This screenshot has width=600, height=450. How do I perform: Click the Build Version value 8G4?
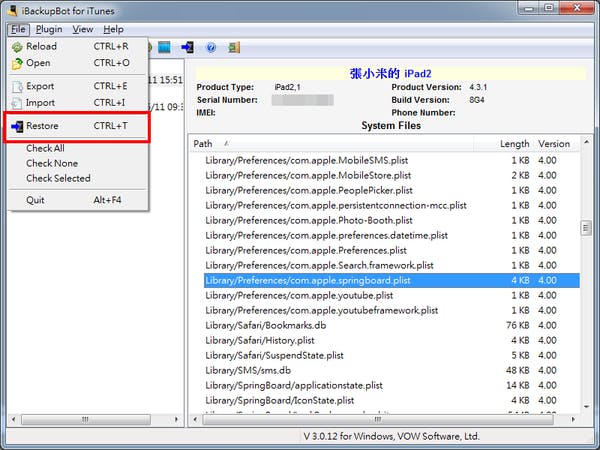coord(477,100)
